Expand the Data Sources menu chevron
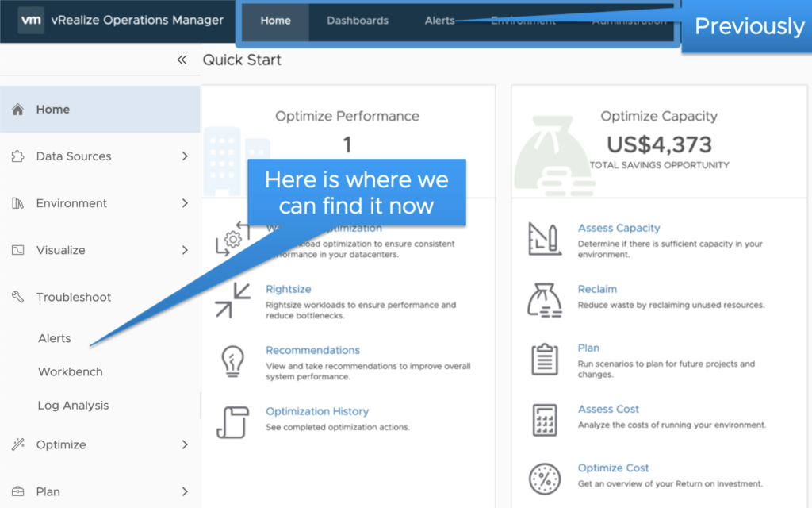The image size is (812, 508). pos(185,156)
